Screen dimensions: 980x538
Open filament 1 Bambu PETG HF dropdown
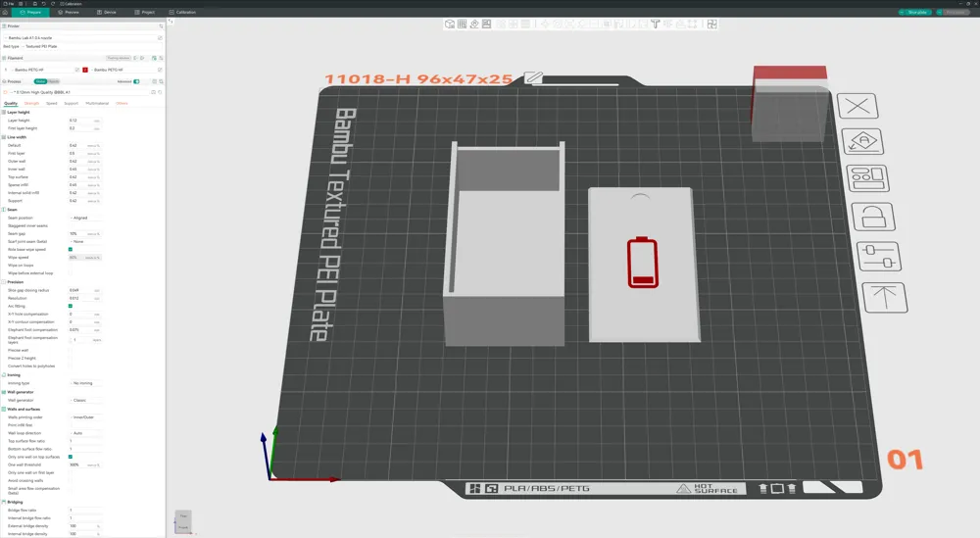[42, 70]
